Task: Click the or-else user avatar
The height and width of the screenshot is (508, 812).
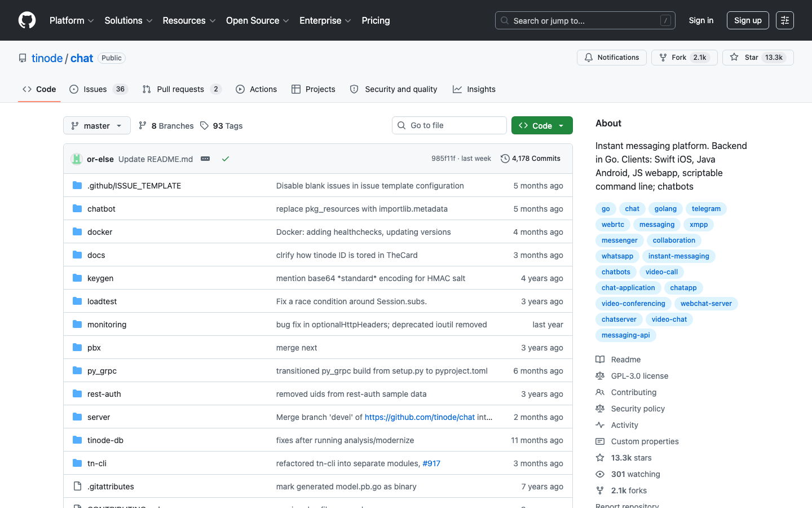Action: click(77, 159)
